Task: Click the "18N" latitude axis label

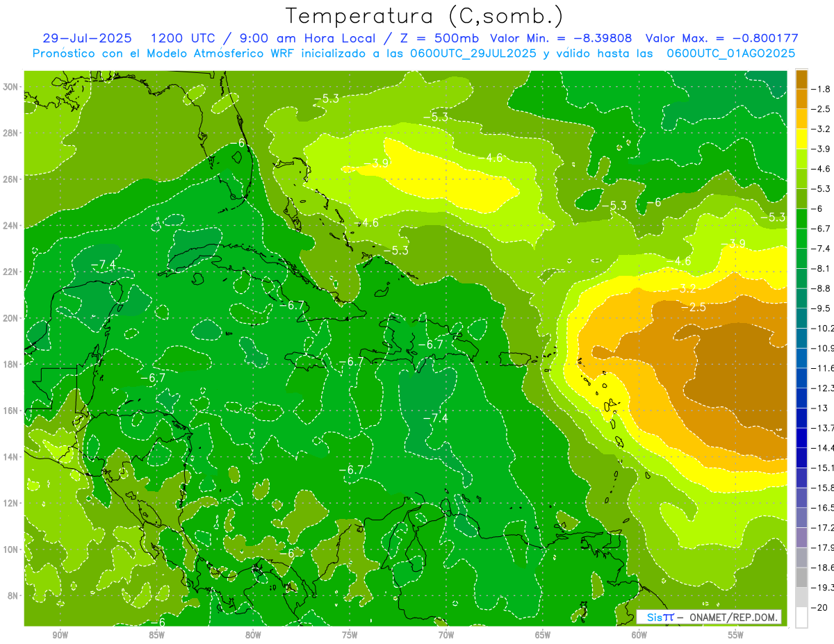Action: point(10,364)
